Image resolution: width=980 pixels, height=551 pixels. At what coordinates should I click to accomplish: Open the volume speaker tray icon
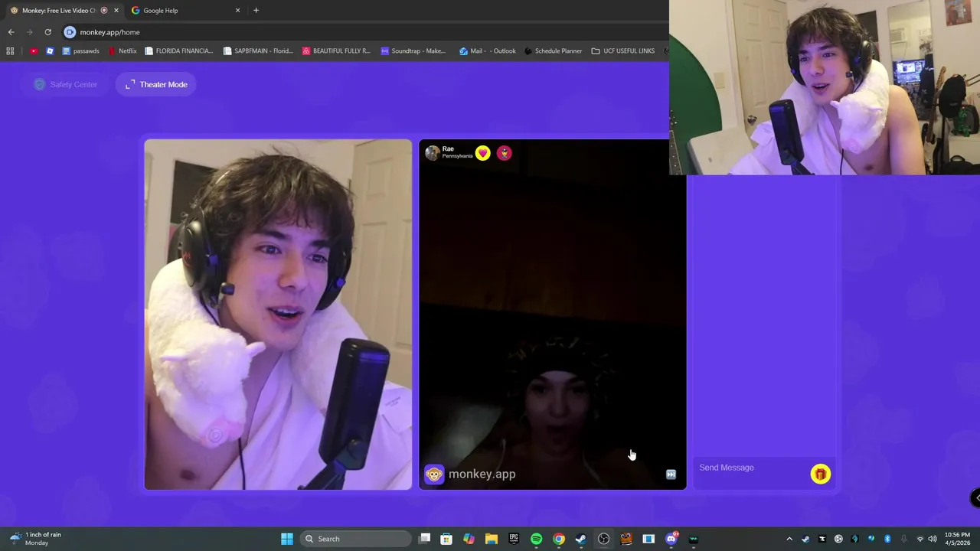[932, 539]
